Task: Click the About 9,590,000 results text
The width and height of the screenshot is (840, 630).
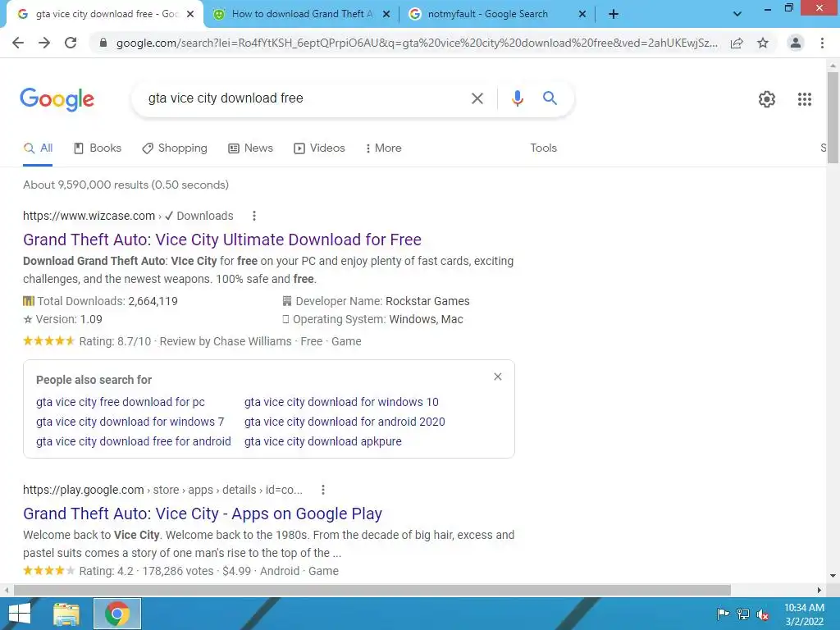Action: (126, 185)
